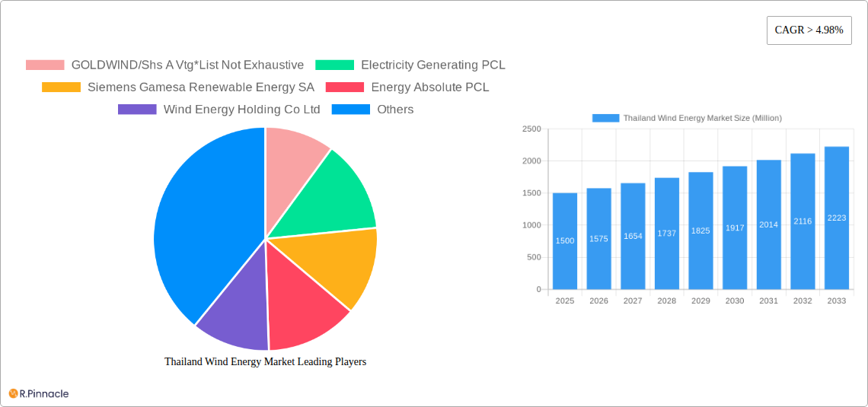
Task: Click the 2028 bar showing 1737
Action: click(x=666, y=234)
